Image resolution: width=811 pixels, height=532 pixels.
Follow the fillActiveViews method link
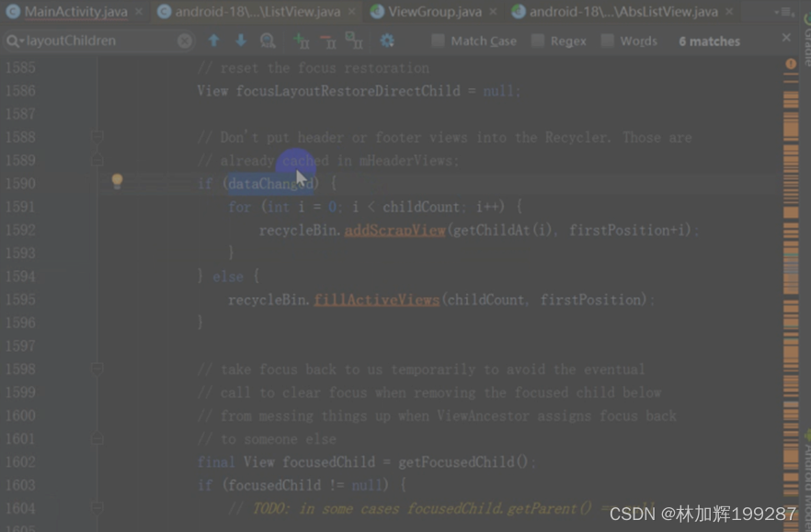[377, 300]
